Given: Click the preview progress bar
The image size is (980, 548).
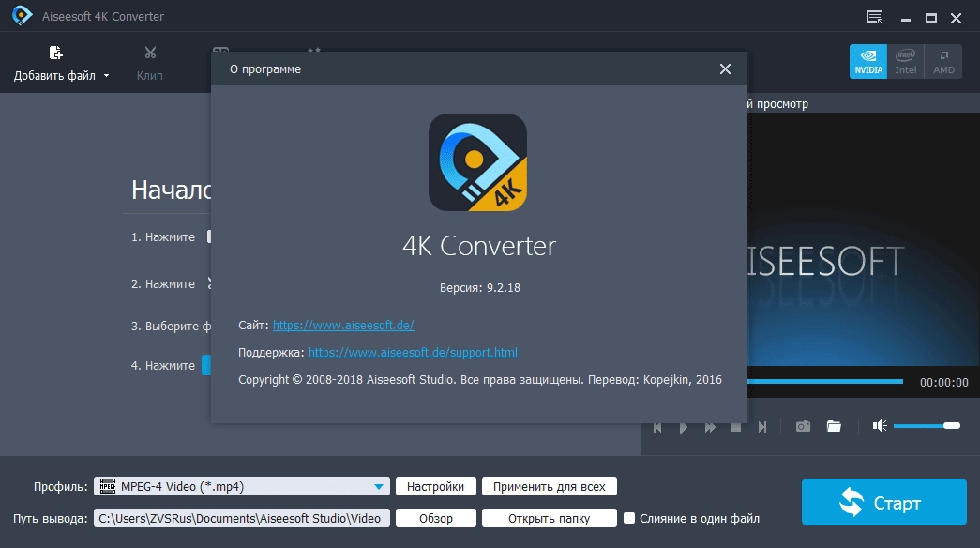Looking at the screenshot, I should point(825,382).
